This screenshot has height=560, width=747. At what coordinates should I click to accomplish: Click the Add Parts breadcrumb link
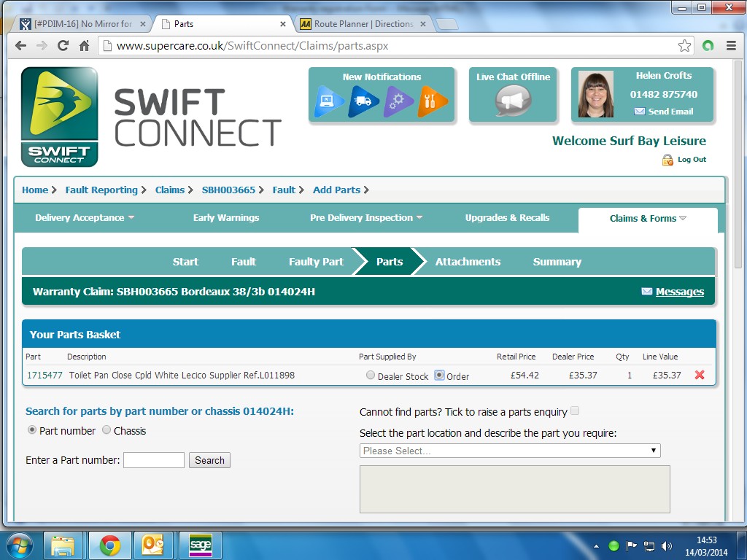point(336,190)
